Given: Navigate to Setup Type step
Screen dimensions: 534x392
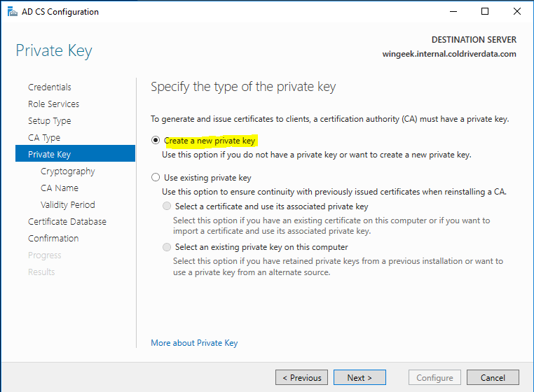Looking at the screenshot, I should pos(49,121).
